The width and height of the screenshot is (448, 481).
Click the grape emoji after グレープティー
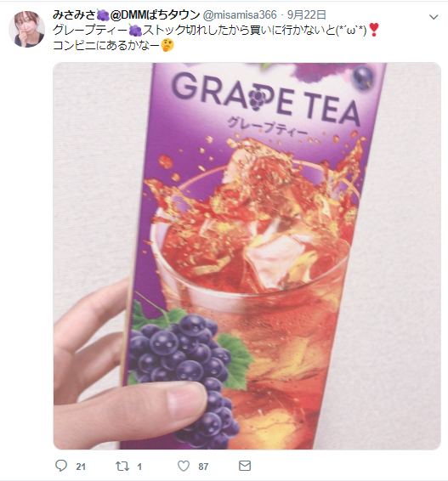coord(135,30)
